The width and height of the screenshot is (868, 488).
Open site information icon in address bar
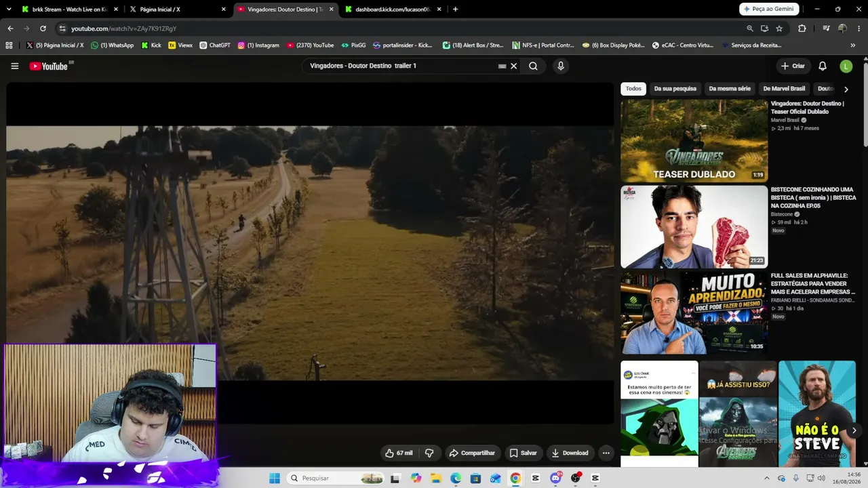click(x=62, y=28)
